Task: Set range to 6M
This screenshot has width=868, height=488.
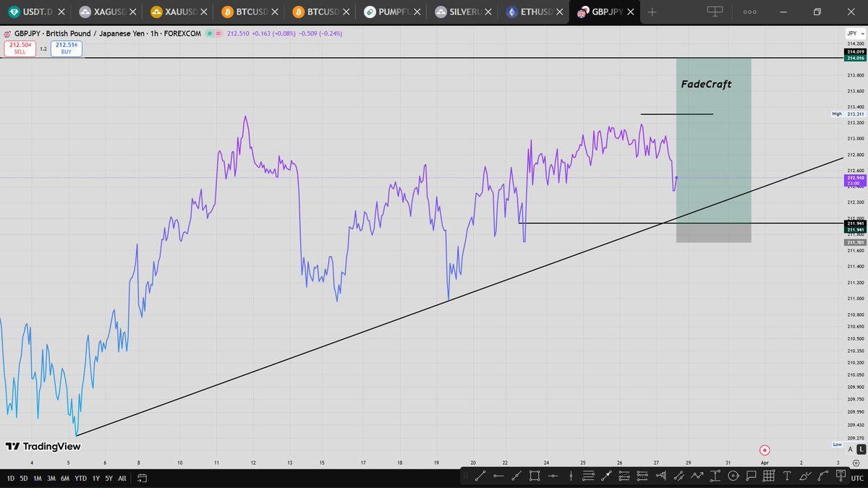Action: [66, 478]
